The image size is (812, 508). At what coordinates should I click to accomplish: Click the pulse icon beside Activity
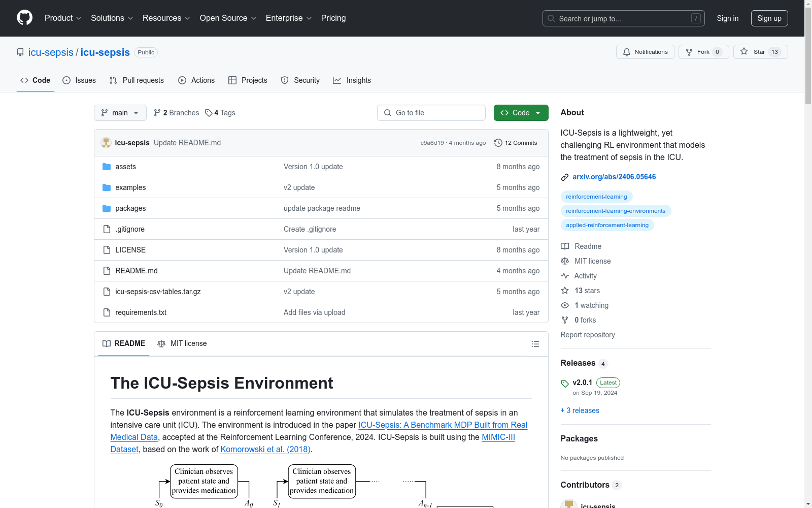coord(565,276)
